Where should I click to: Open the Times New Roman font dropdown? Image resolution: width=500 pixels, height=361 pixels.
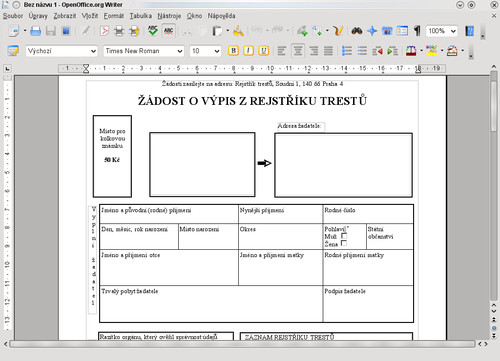(x=180, y=51)
